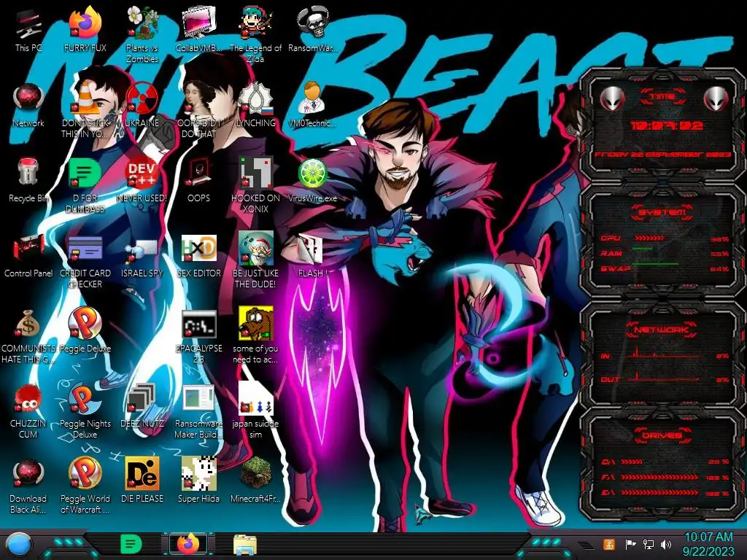
Task: Open The Legend of Zlda shortcut
Action: pyautogui.click(x=255, y=34)
